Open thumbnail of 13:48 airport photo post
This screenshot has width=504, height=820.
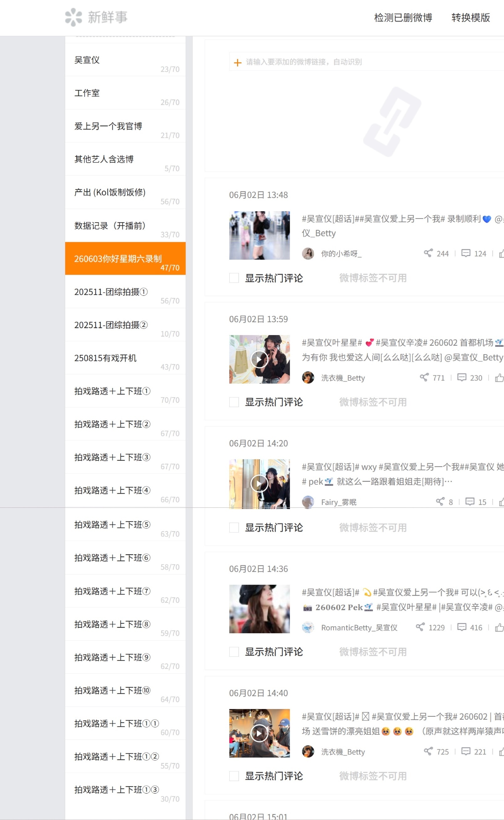259,235
